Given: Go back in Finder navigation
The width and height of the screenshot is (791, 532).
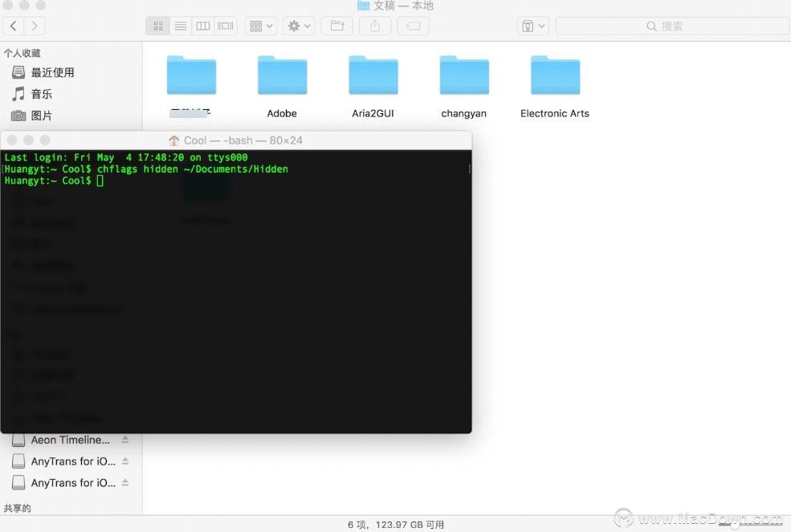Looking at the screenshot, I should (x=14, y=26).
